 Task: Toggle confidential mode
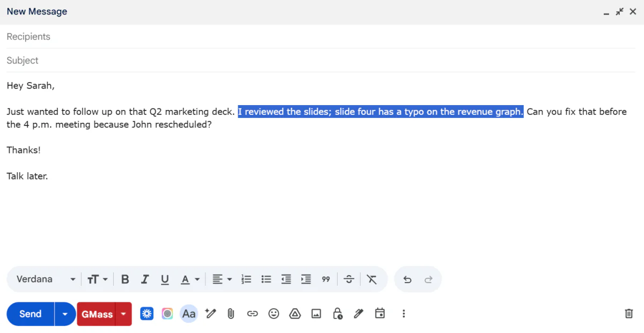(x=338, y=314)
